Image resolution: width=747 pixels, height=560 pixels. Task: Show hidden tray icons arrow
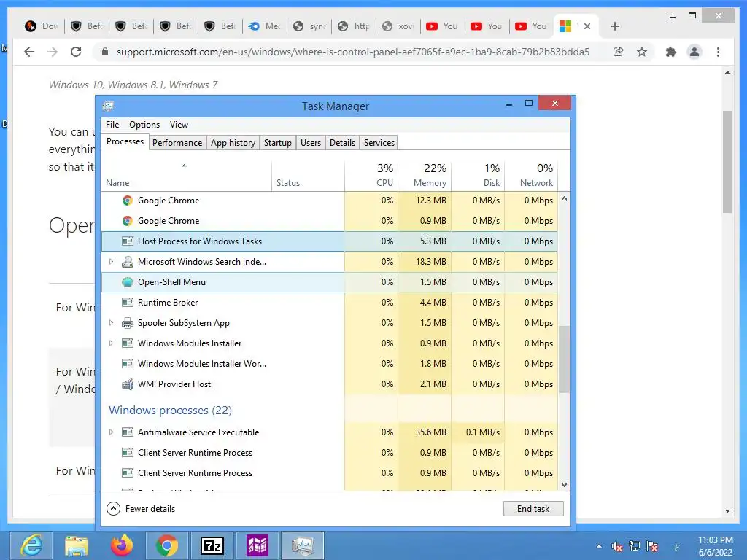(x=599, y=546)
